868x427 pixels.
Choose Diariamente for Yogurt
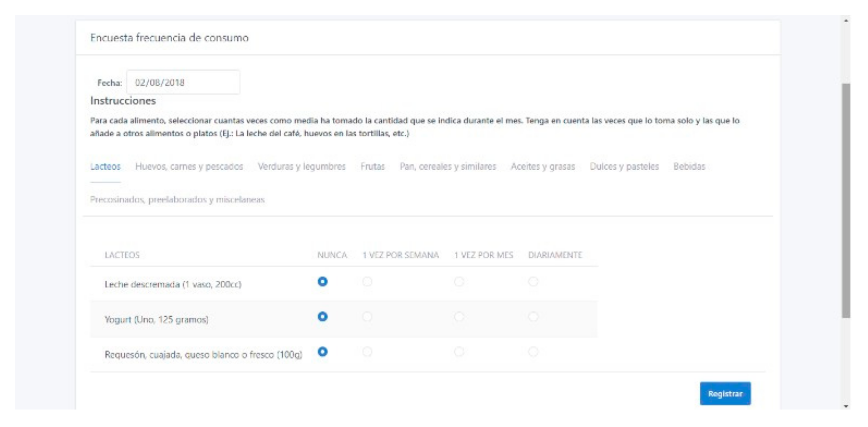pyautogui.click(x=533, y=317)
